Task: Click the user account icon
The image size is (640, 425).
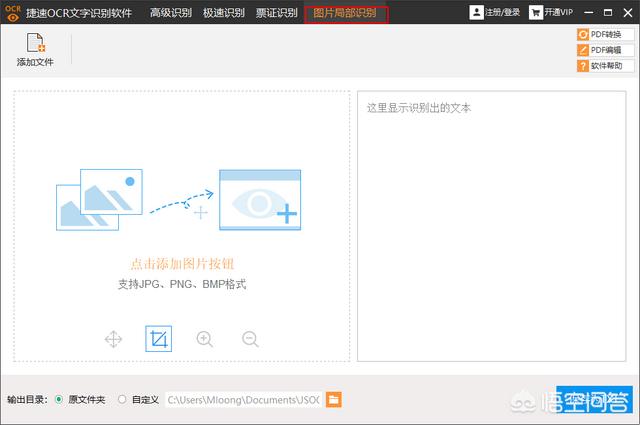Action: point(476,12)
